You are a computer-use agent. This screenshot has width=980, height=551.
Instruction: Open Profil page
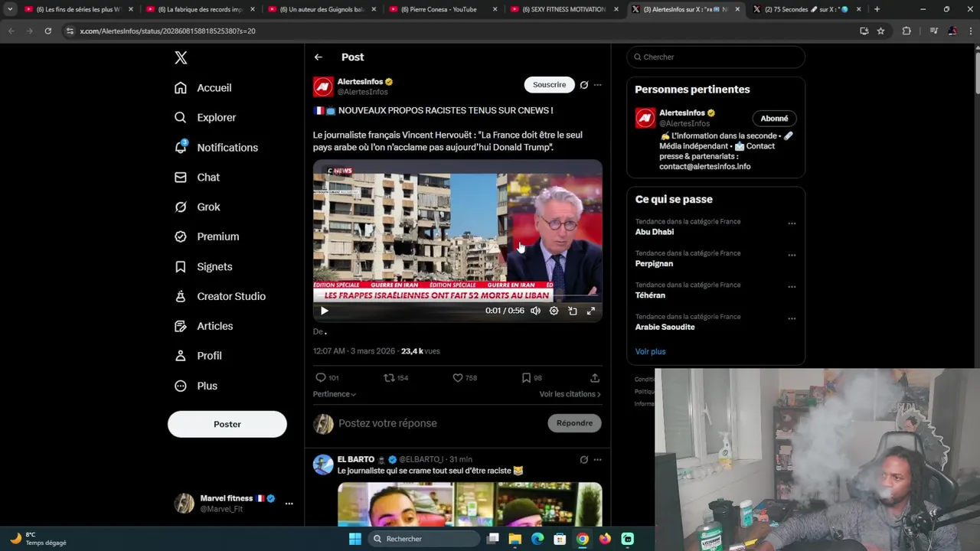[x=198, y=357]
